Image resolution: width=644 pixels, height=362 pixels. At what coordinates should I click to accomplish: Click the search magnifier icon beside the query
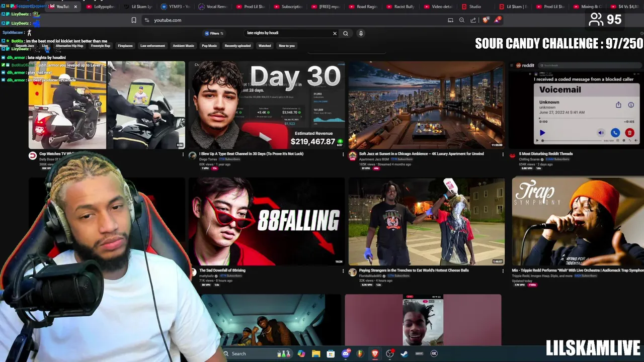[346, 33]
